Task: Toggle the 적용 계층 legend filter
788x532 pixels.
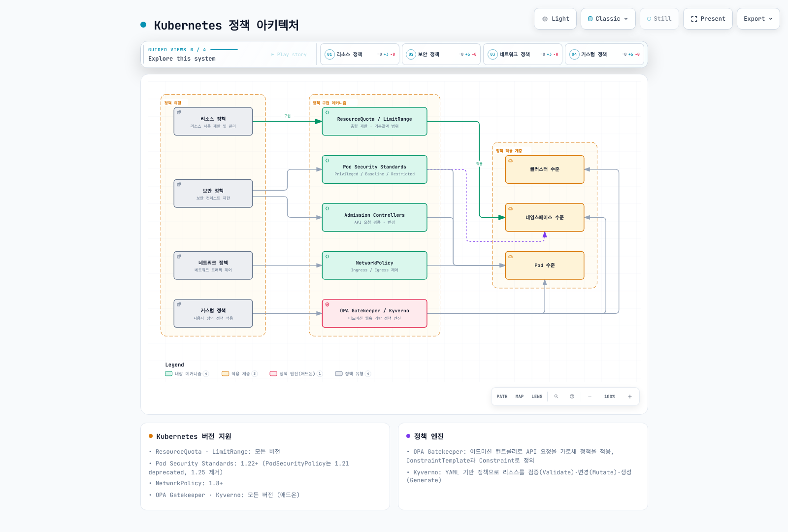Action: coord(239,374)
